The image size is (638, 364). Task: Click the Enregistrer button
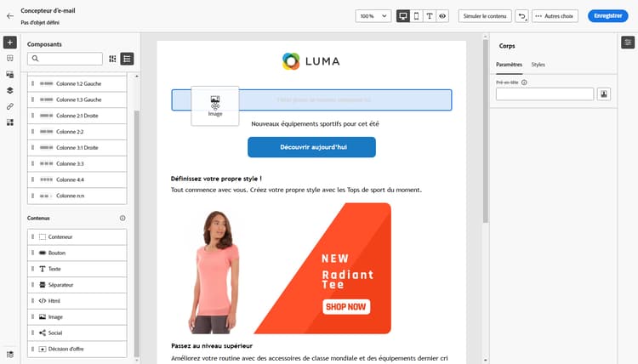pos(608,16)
